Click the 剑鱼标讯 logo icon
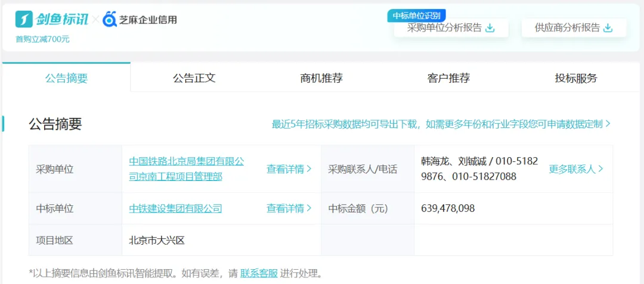This screenshot has width=644, height=284. (x=24, y=19)
